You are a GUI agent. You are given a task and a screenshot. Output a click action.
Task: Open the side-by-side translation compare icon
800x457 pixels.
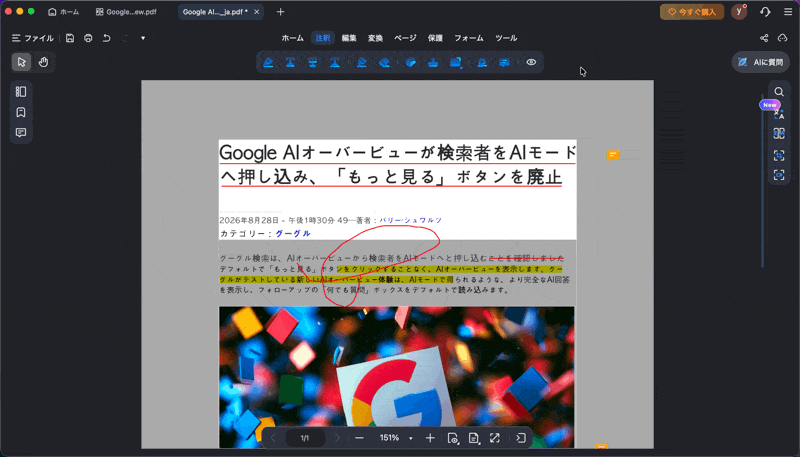pos(779,134)
